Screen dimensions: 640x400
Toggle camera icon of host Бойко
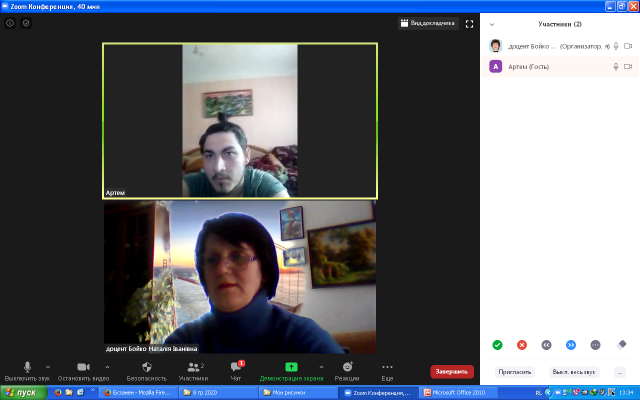[628, 46]
